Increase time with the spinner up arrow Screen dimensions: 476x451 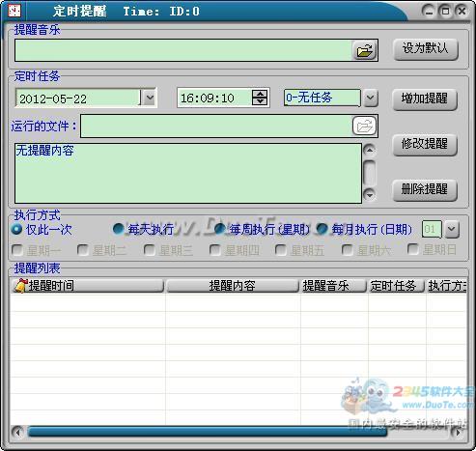click(260, 94)
